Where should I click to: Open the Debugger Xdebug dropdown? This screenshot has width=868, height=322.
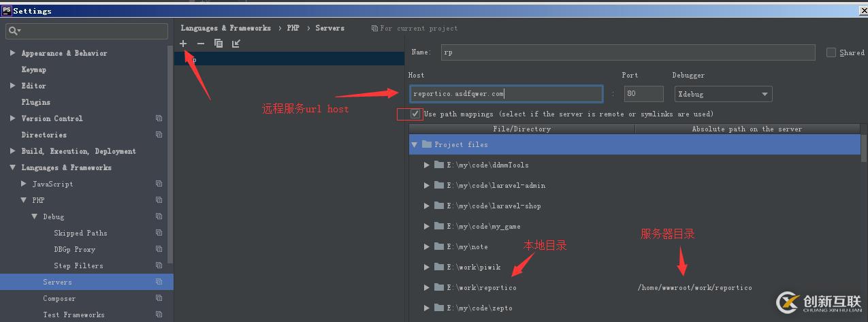click(722, 94)
